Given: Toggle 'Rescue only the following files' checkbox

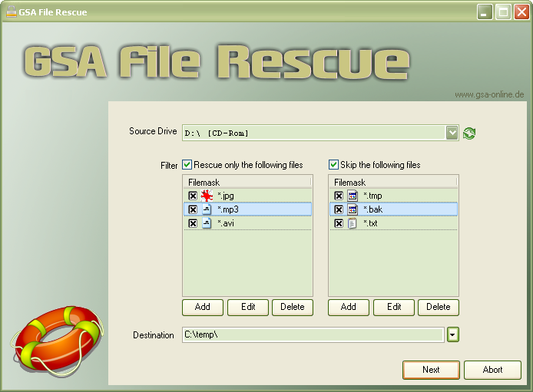Looking at the screenshot, I should (187, 165).
